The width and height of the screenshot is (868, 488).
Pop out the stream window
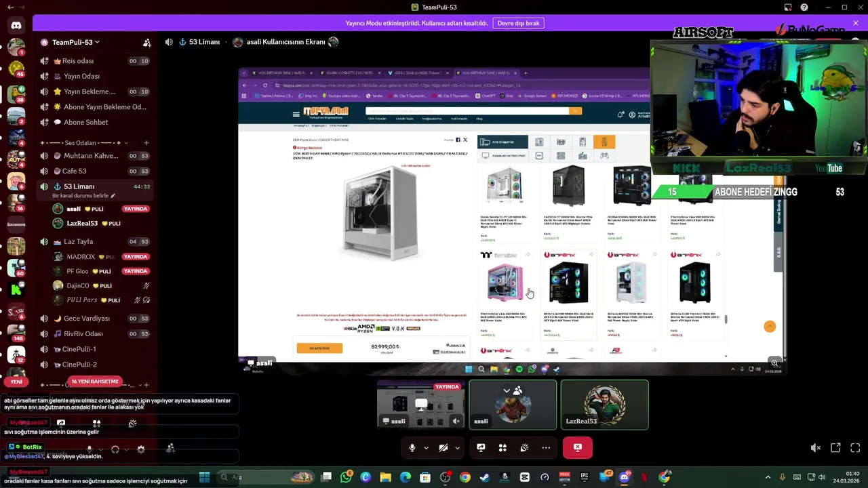(835, 448)
